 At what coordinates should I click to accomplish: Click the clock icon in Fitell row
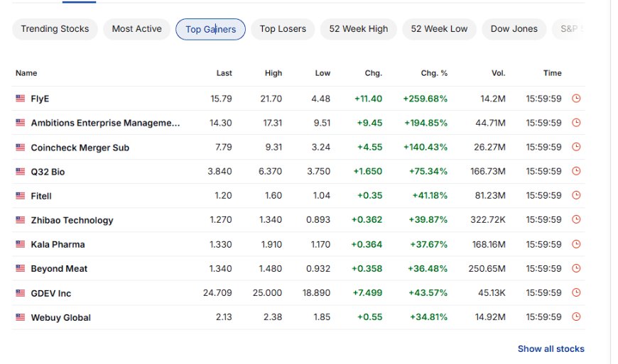pos(576,195)
